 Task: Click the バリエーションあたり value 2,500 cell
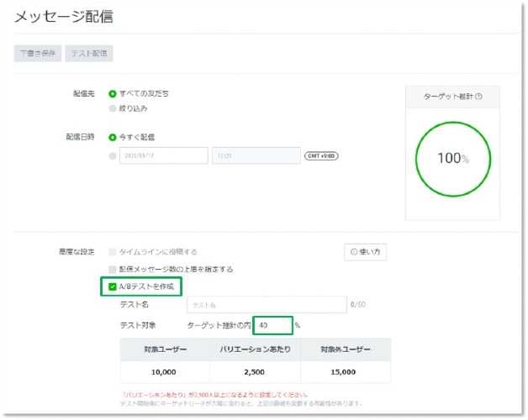coord(253,371)
